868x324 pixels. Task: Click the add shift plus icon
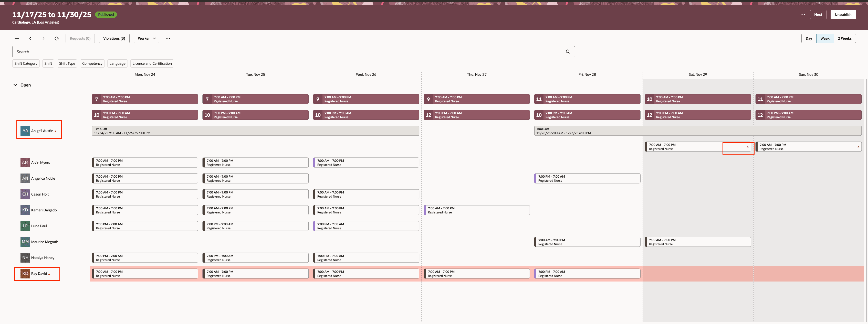click(16, 38)
